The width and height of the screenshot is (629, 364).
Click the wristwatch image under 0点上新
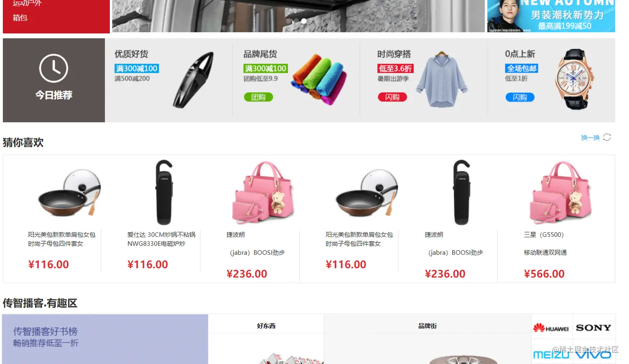tap(575, 79)
